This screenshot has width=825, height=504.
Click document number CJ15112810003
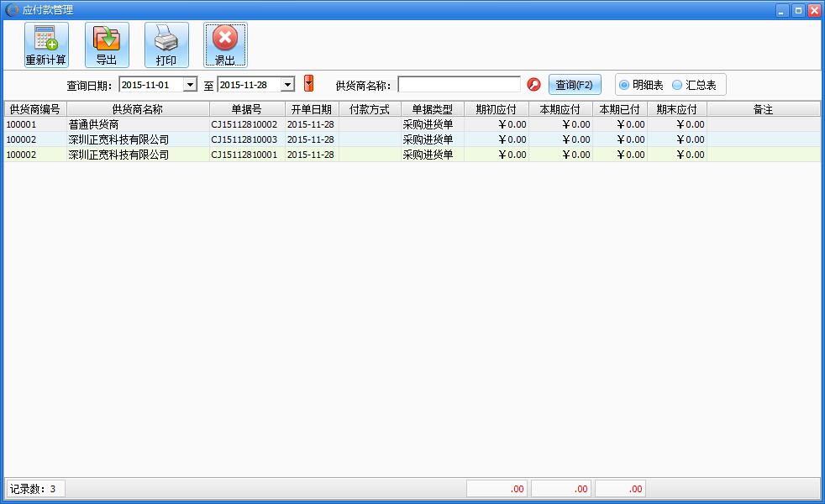(x=244, y=139)
